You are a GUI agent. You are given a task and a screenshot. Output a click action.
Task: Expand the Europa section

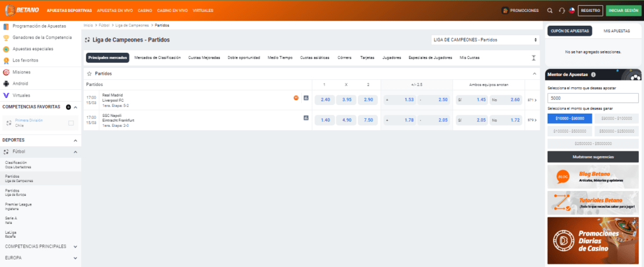[x=75, y=258]
